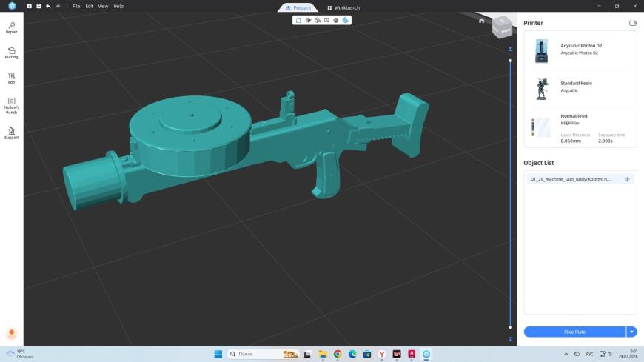
Task: Click the Slice Plate button
Action: pos(574,332)
